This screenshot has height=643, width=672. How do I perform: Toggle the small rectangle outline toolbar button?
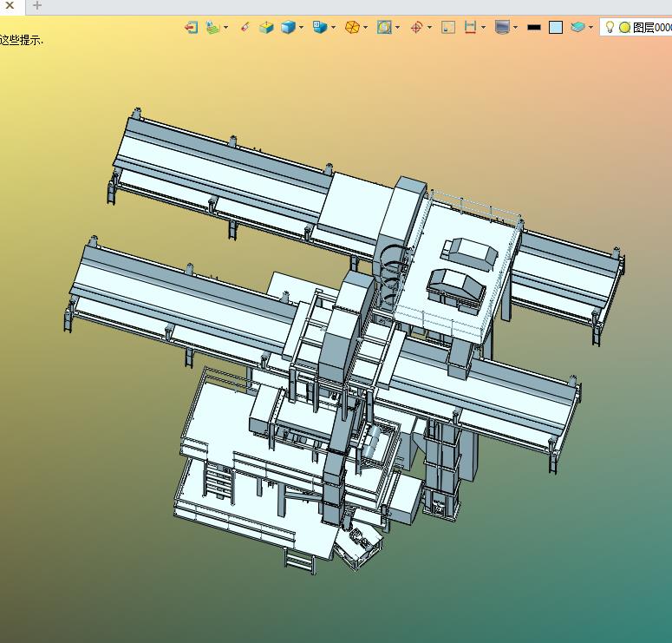point(448,27)
